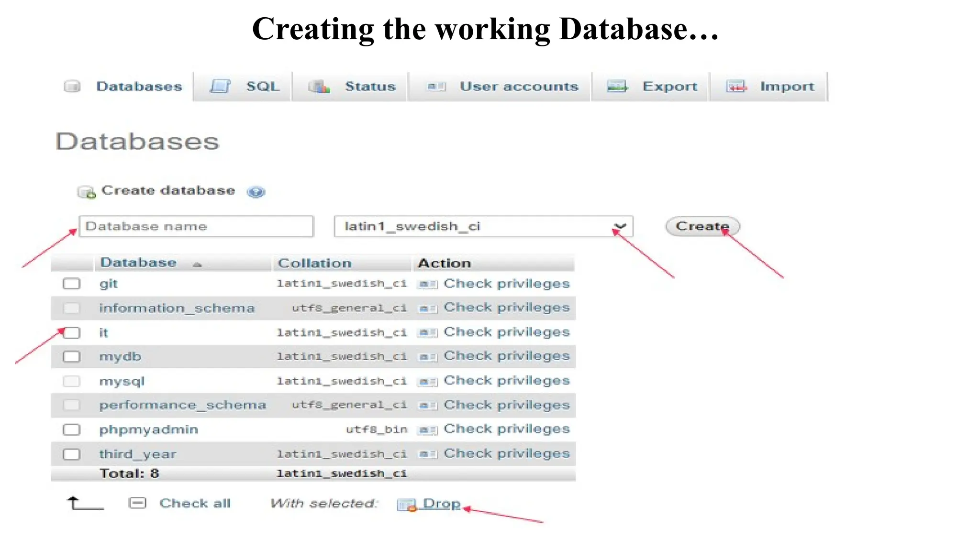980x551 pixels.
Task: Click privileges icon in mysql row
Action: click(x=427, y=382)
